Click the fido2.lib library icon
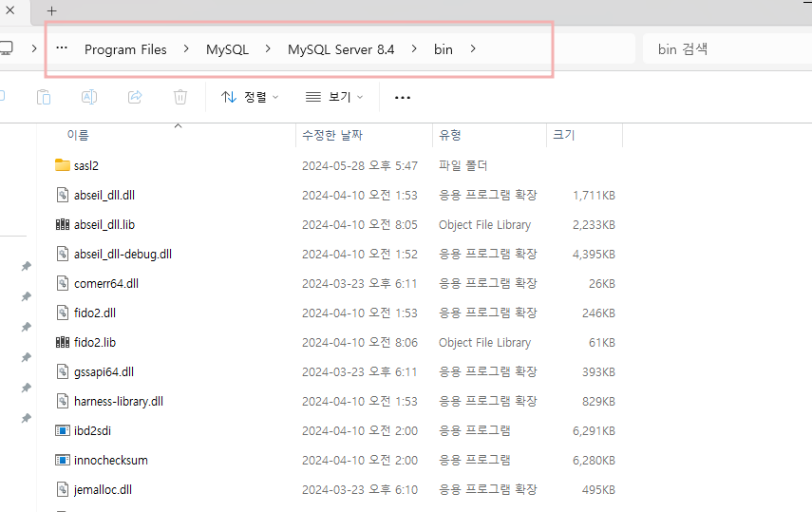 point(63,342)
